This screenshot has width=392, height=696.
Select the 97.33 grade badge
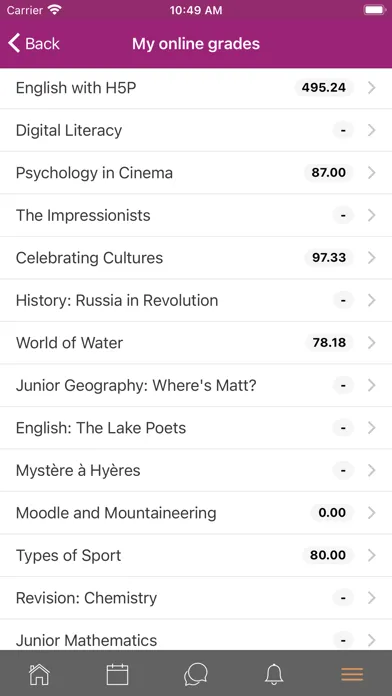(329, 257)
